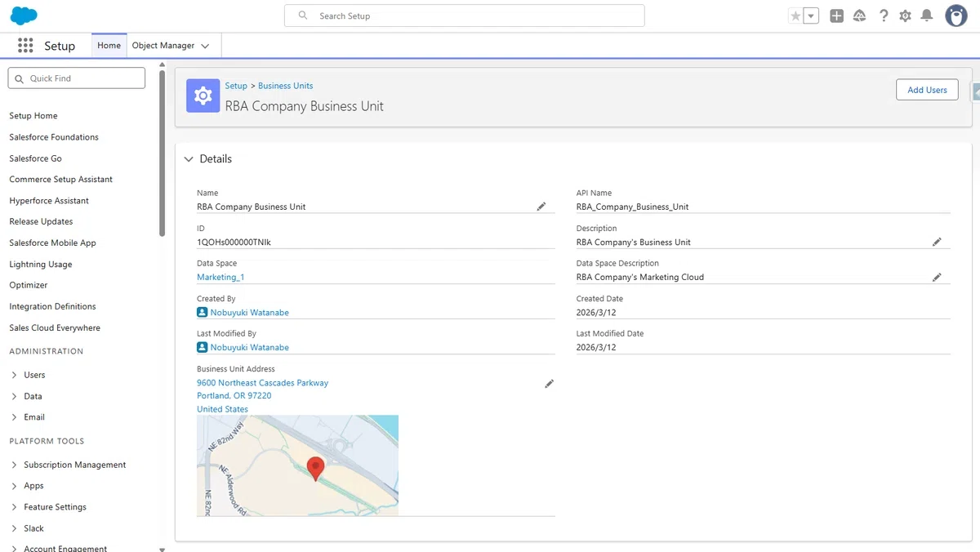Open Salesforce Foundations in sidebar
Screen dimensions: 980x552
click(x=54, y=137)
